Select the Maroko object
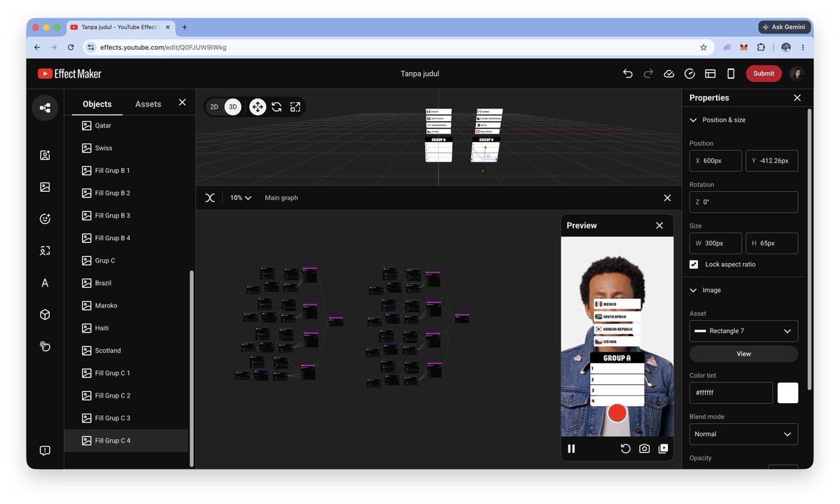840x504 pixels. tap(126, 306)
